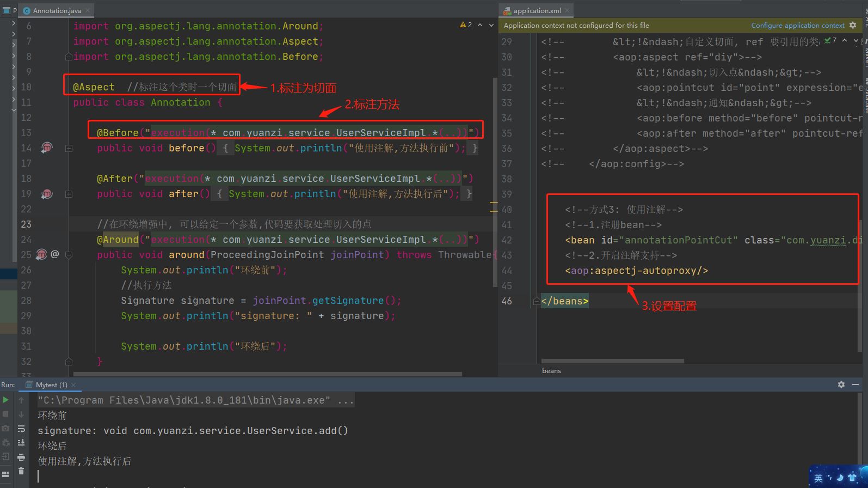Screen dimensions: 868x488
Task: Click the @ advice gutter icon on line 25
Action: coord(54,254)
